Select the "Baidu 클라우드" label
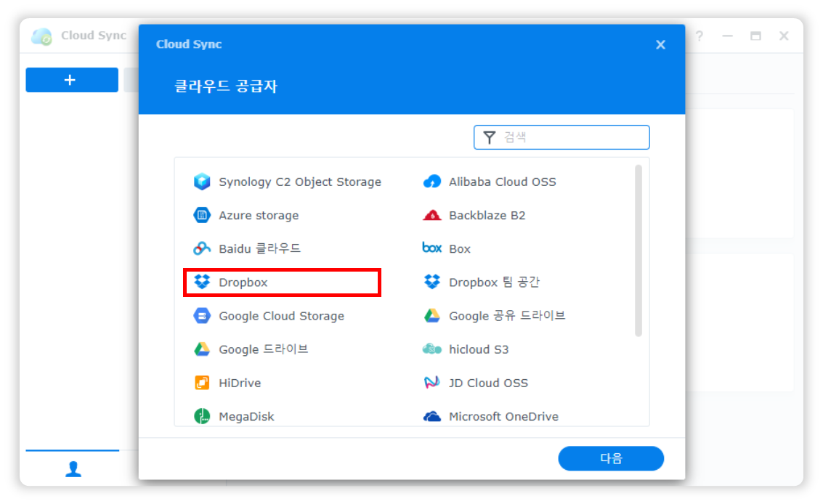This screenshot has height=504, width=823. [260, 248]
